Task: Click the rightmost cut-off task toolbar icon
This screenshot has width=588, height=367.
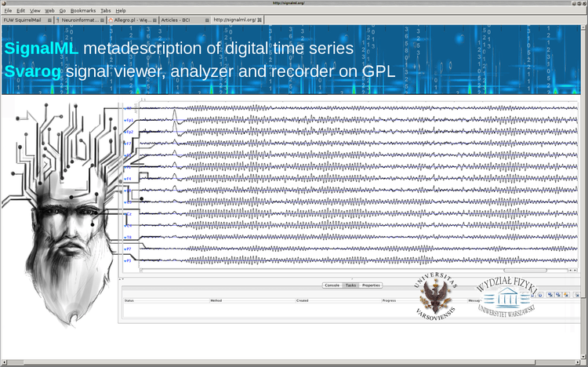Action: (x=577, y=295)
